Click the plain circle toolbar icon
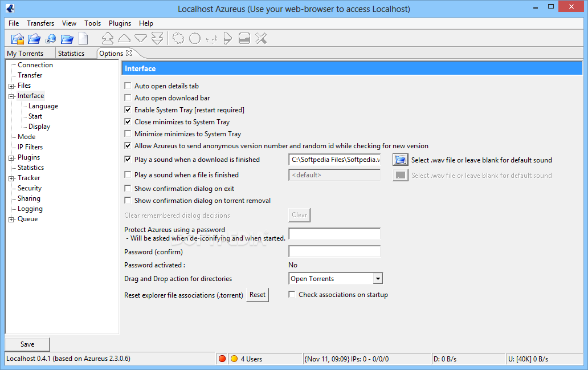The image size is (588, 370). [x=195, y=38]
